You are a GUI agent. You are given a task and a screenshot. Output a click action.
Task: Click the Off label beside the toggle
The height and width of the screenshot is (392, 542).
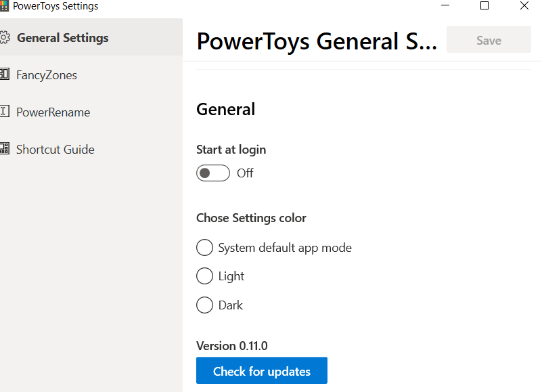[x=244, y=173]
